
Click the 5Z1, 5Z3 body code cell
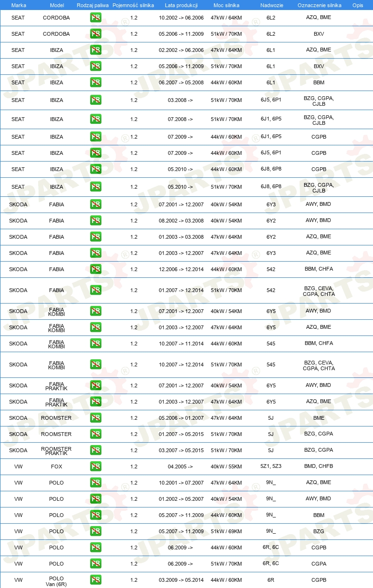point(271,466)
